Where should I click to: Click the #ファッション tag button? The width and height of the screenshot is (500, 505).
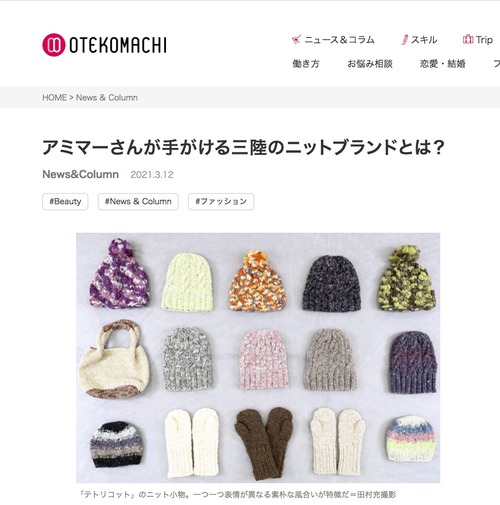tap(221, 201)
